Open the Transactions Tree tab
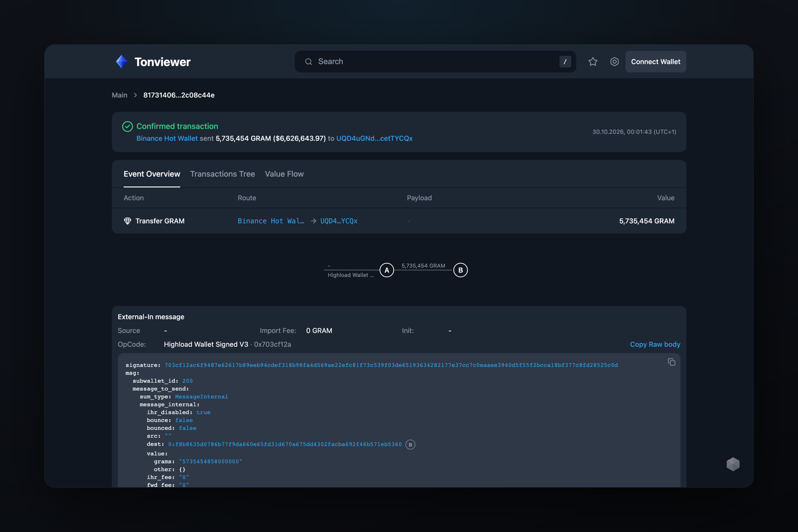 click(x=222, y=174)
